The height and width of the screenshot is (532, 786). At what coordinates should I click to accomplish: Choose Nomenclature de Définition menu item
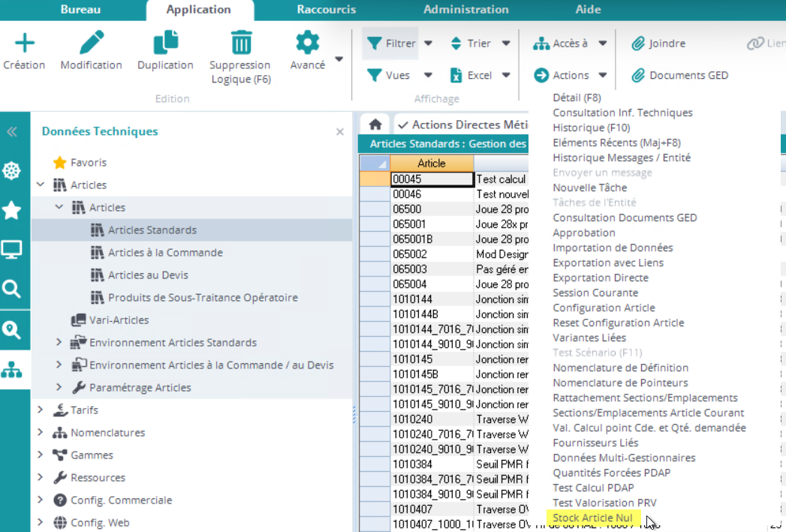tap(620, 368)
